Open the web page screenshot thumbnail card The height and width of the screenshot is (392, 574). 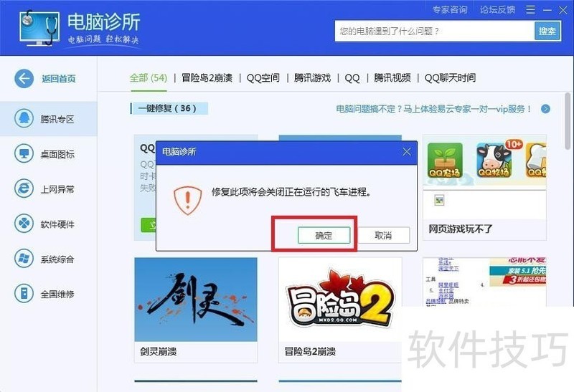coord(485,282)
